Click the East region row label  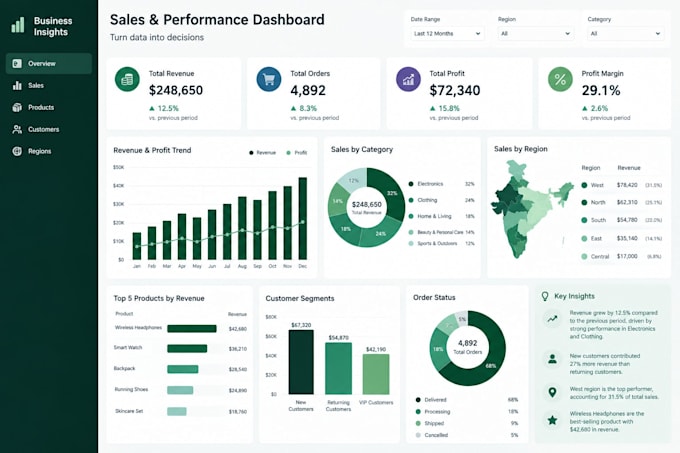click(596, 238)
